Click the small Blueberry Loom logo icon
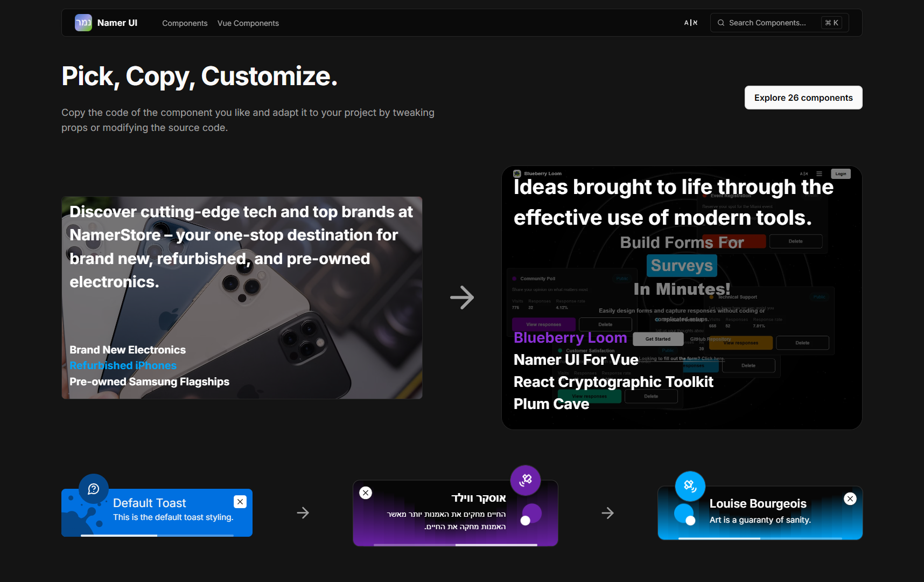This screenshot has height=582, width=924. (x=517, y=174)
